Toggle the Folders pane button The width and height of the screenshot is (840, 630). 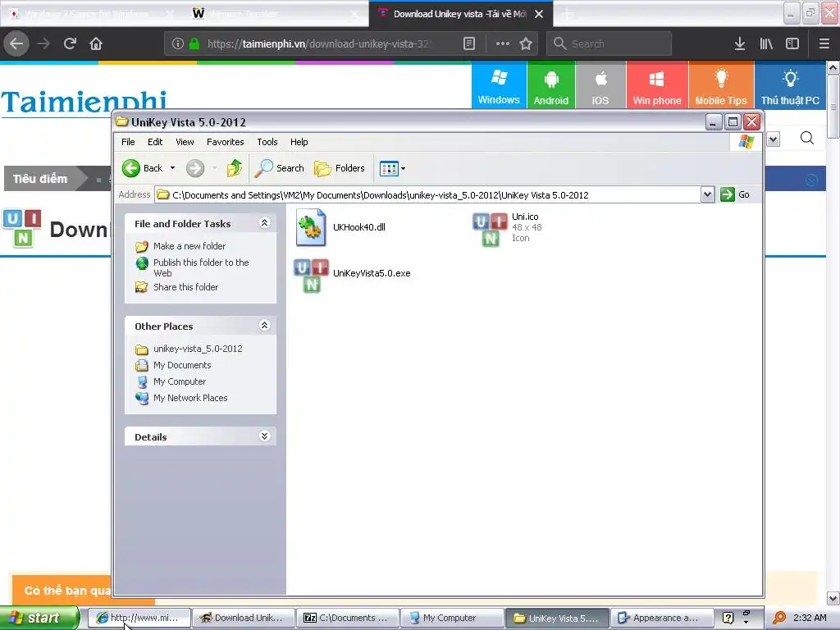pos(340,168)
